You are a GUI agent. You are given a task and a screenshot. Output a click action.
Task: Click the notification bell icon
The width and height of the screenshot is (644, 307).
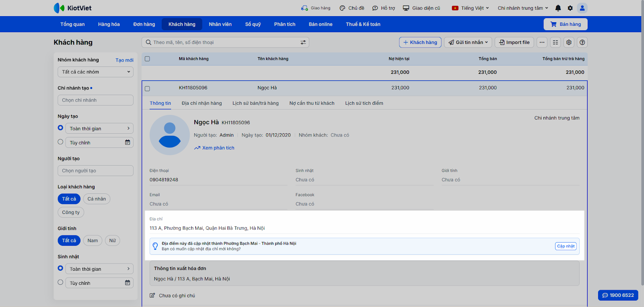point(558,8)
